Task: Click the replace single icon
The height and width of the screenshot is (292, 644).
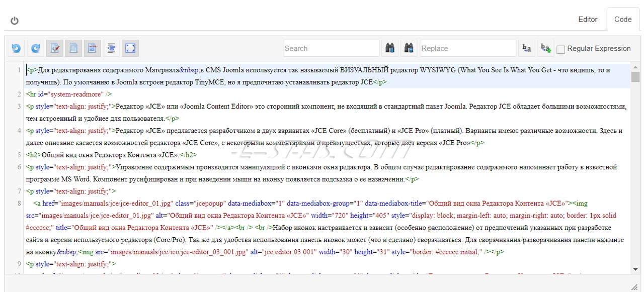Action: point(526,48)
